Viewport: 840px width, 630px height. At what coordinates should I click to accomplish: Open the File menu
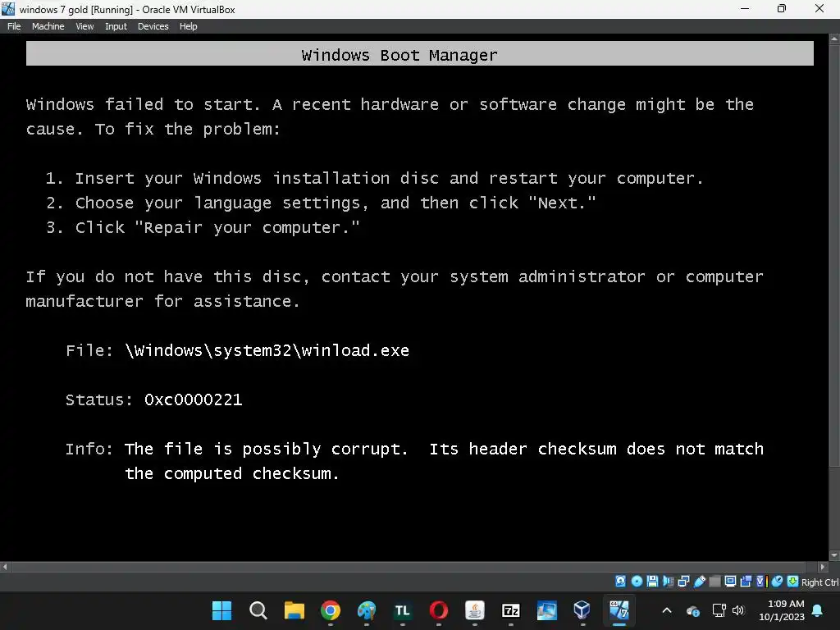point(14,26)
